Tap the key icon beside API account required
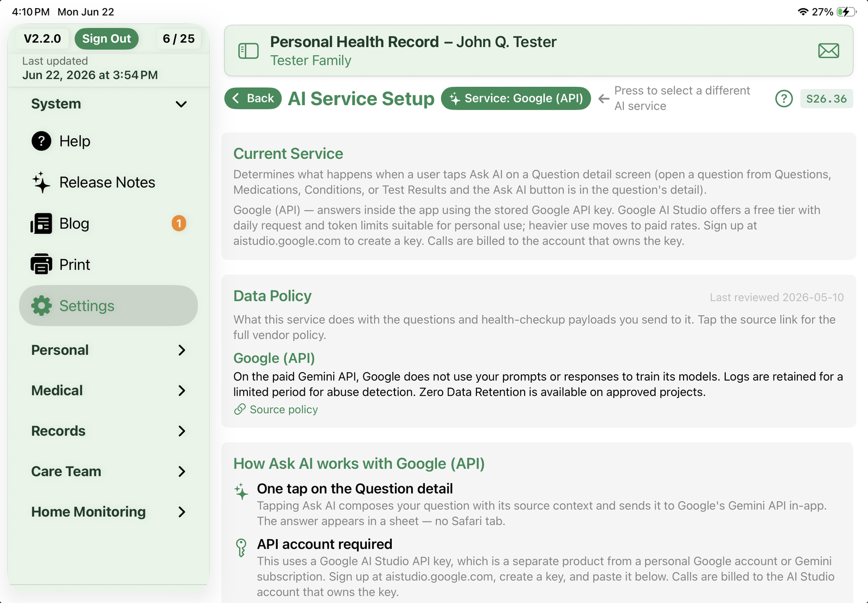This screenshot has height=603, width=868. tap(241, 548)
